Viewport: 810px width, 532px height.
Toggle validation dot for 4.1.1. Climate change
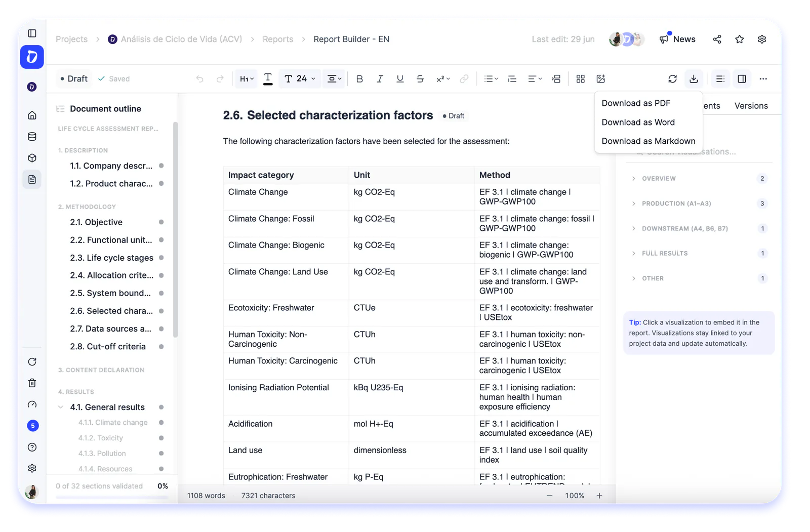pos(161,423)
